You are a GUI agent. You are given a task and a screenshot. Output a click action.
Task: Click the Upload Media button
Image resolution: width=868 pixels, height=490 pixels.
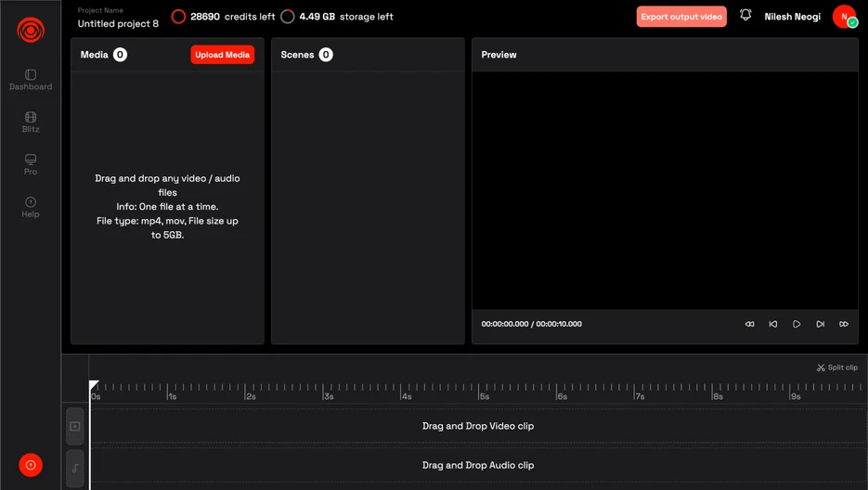(222, 55)
